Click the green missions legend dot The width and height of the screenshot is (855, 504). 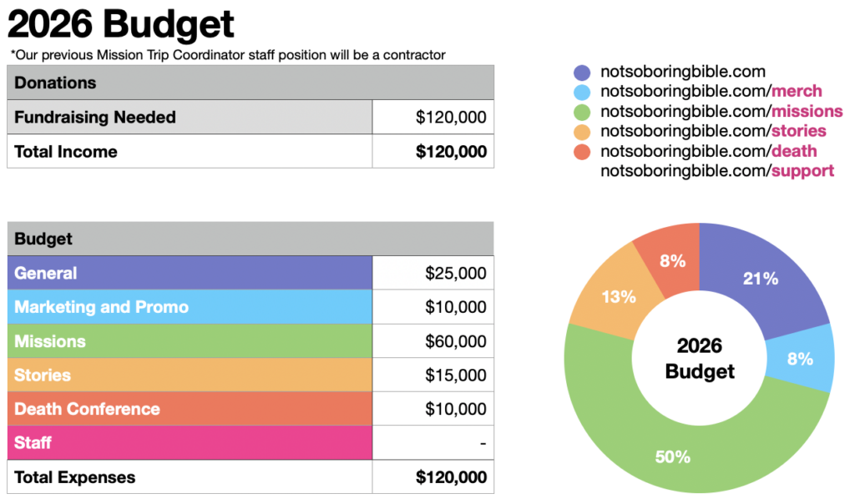[x=583, y=112]
